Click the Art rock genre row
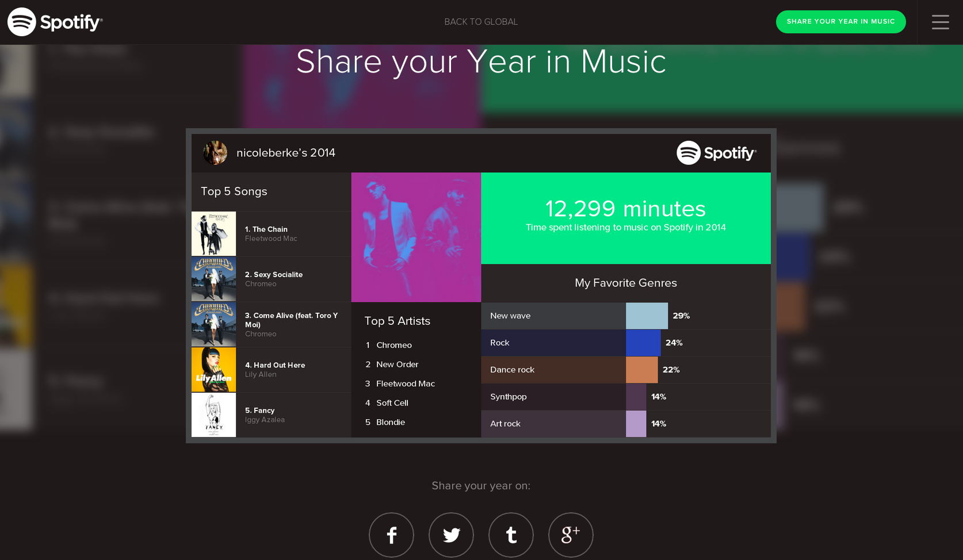Image resolution: width=963 pixels, height=560 pixels. click(626, 424)
